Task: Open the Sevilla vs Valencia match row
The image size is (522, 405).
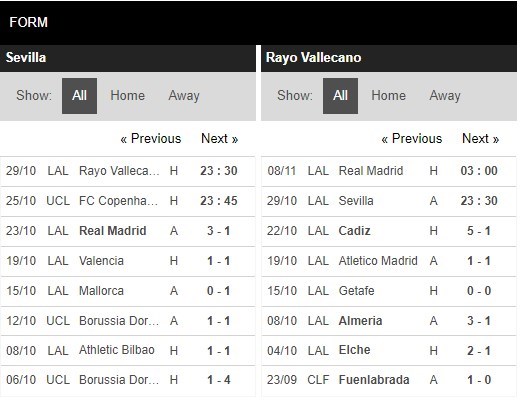Action: 128,261
